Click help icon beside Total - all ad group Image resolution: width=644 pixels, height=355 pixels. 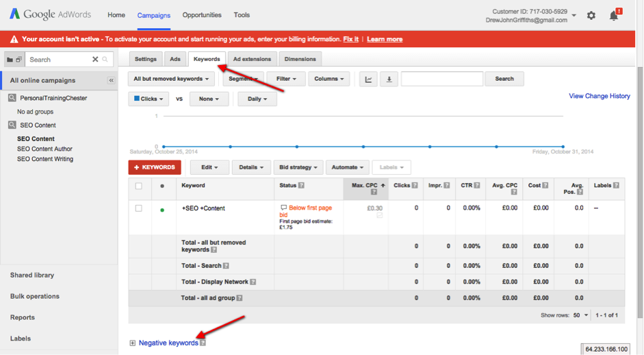pos(240,298)
